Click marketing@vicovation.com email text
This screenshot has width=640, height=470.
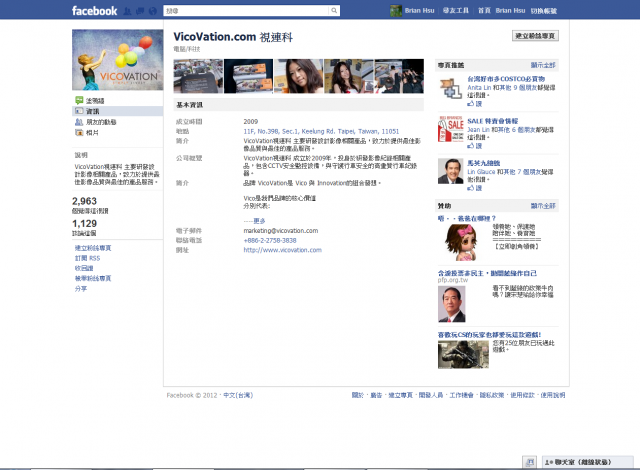click(281, 231)
